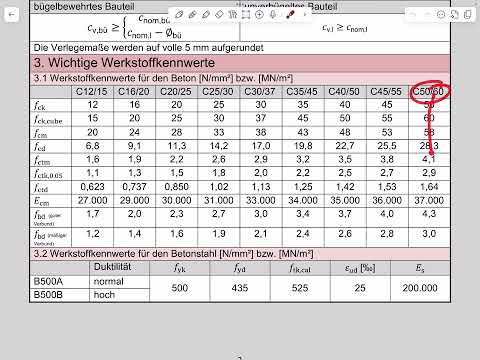Viewport: 480px width, 360px height.
Task: Click the fyd value 435
Action: point(240,288)
